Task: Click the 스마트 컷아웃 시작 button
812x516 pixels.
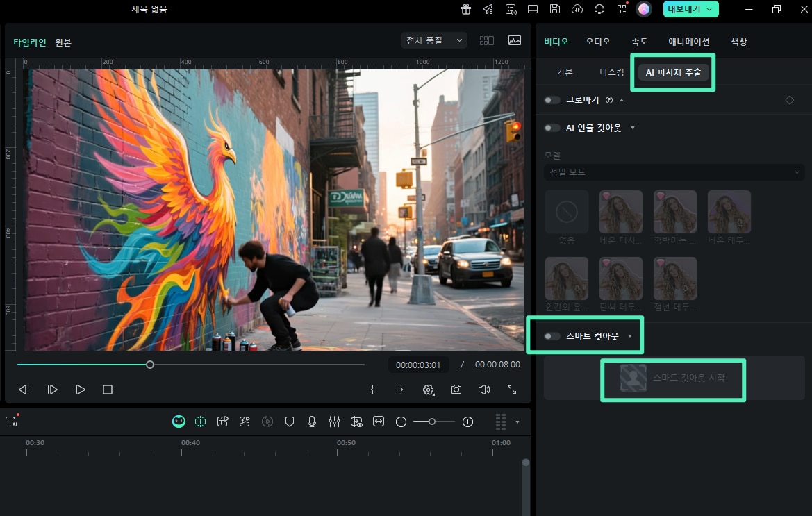Action: [672, 378]
